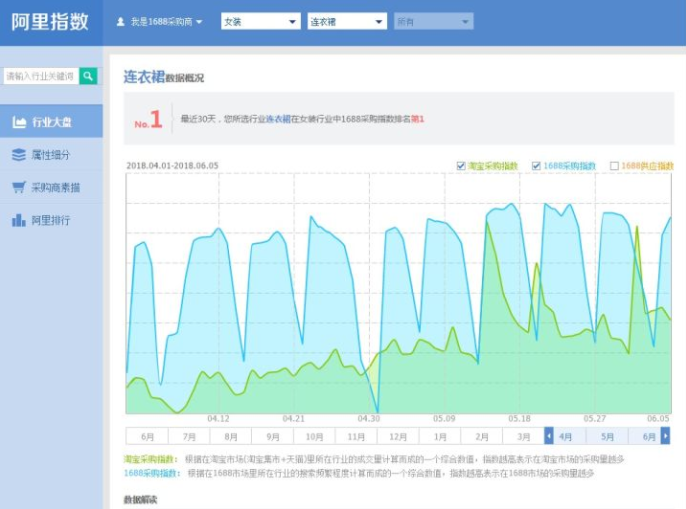Open the 我是1688采购商 role dropdown
The height and width of the screenshot is (509, 686).
[x=160, y=21]
